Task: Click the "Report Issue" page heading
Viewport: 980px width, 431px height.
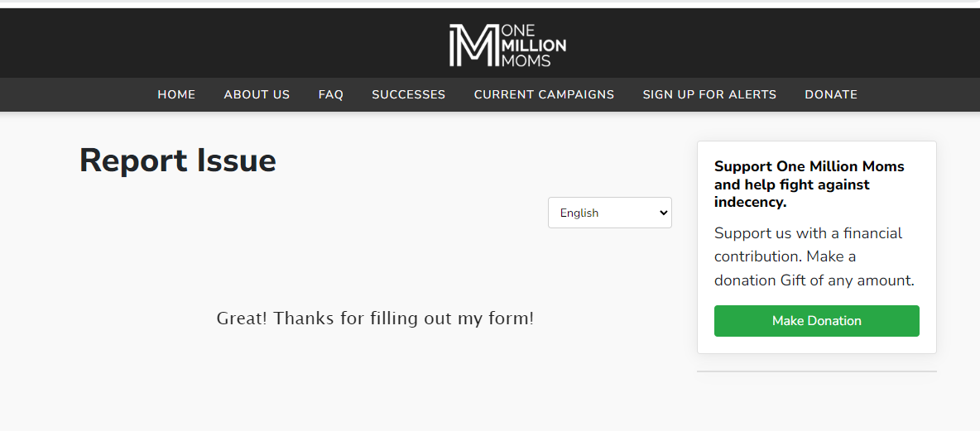Action: point(178,160)
